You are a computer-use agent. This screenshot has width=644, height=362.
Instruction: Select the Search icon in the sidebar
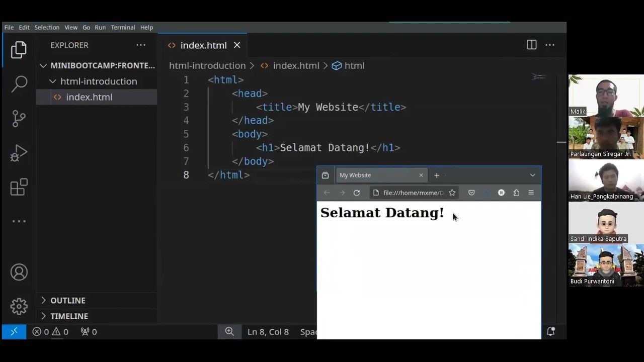[x=19, y=84]
